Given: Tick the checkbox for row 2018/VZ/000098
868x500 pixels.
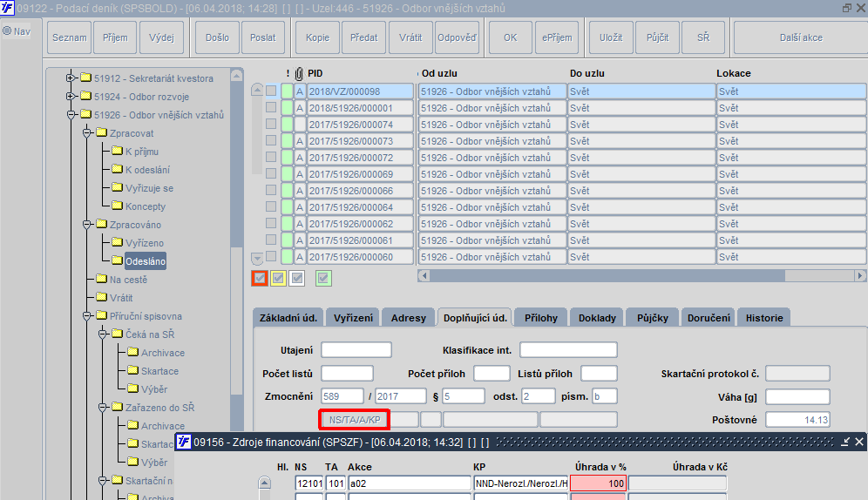Looking at the screenshot, I should click(x=271, y=91).
